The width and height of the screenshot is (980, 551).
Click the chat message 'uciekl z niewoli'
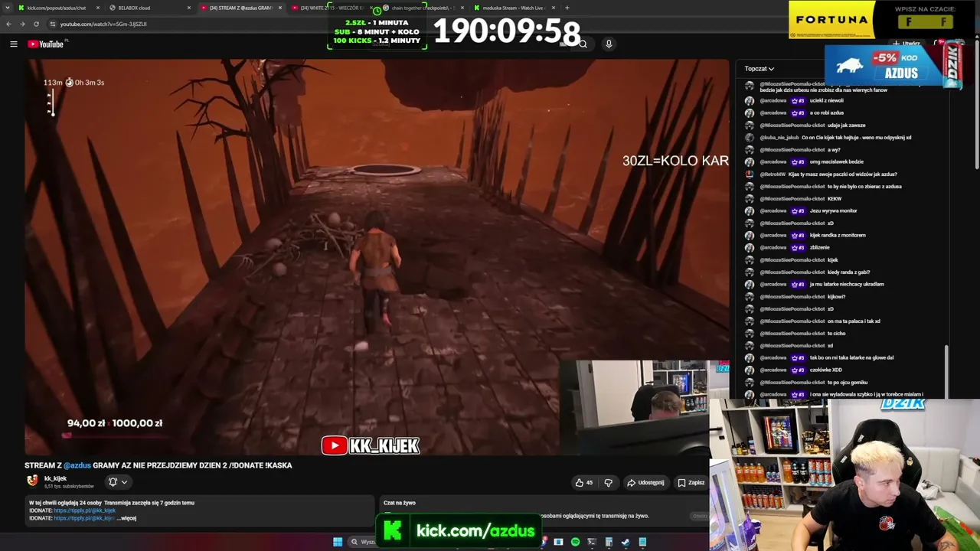(826, 100)
